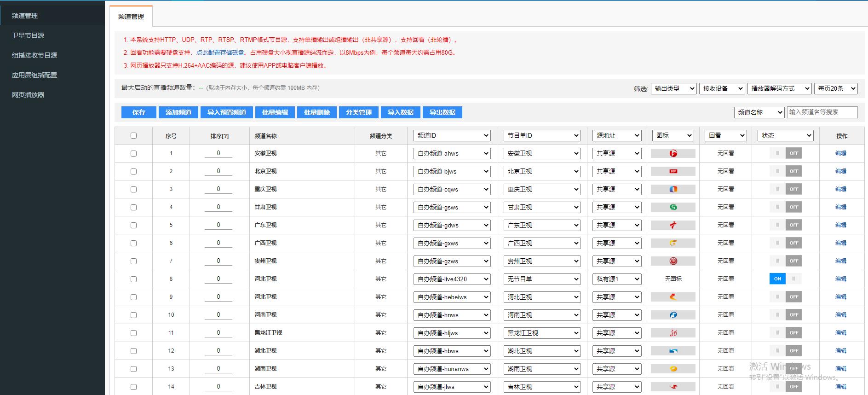Image resolution: width=868 pixels, height=395 pixels.
Task: Click the 广东卫视 channel logo icon
Action: 673,225
